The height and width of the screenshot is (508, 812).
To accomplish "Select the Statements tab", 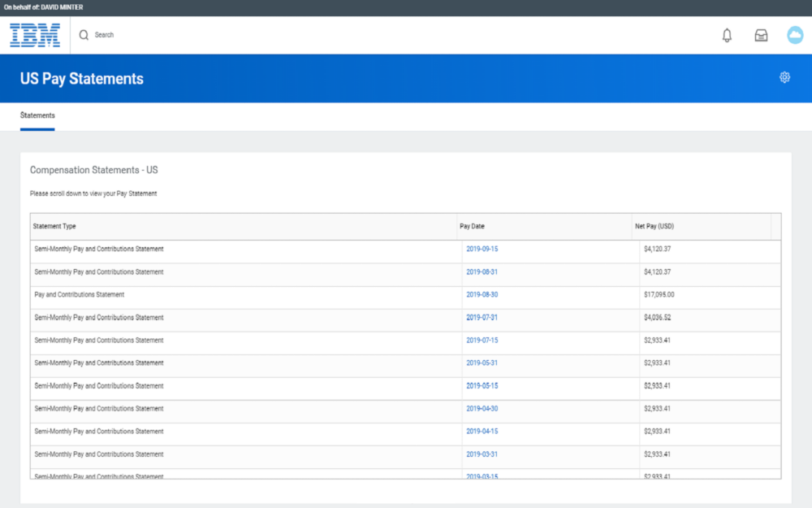I will tap(37, 115).
